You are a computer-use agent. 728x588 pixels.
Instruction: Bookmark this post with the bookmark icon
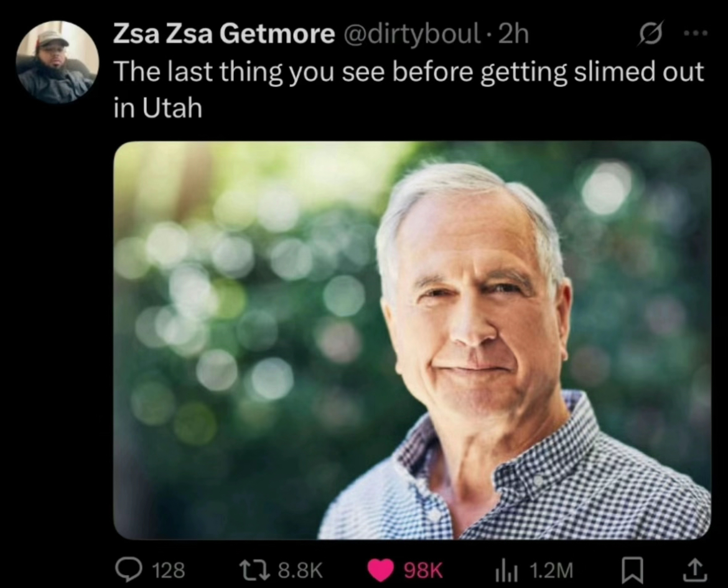[x=632, y=571]
